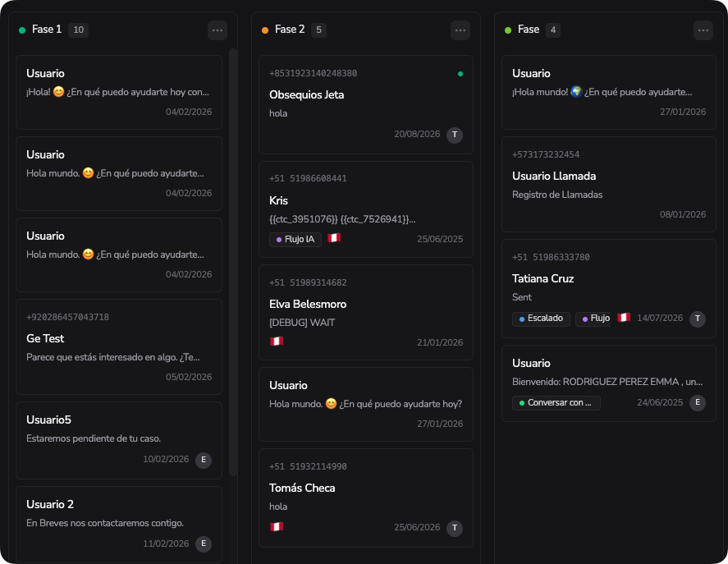
Task: Click the Registro de Llamadas message
Action: click(x=557, y=195)
